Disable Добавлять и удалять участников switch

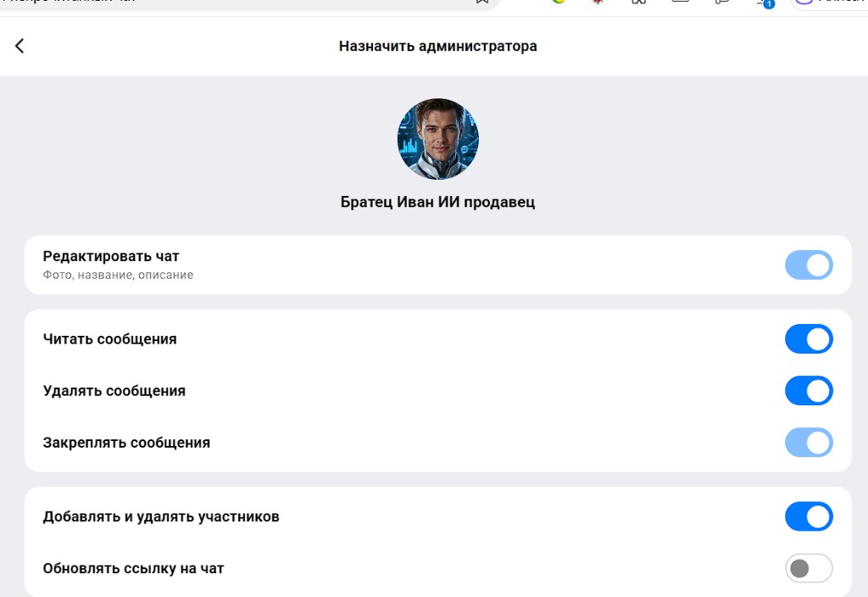809,516
